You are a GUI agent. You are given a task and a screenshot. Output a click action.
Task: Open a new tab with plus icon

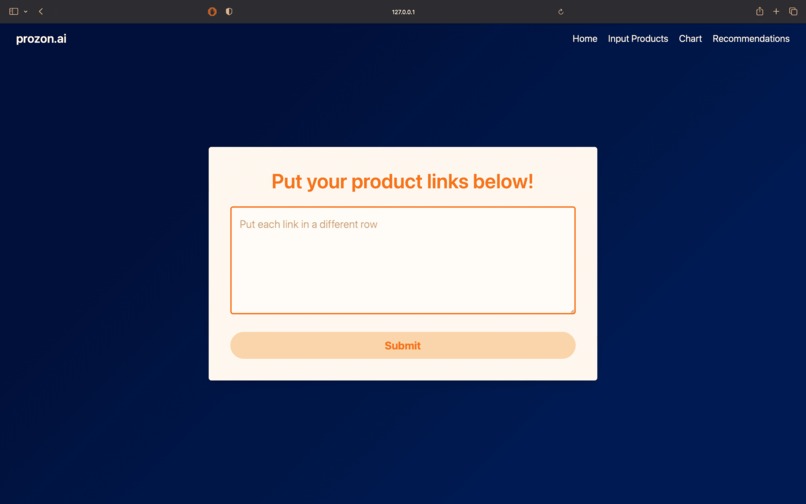click(776, 11)
